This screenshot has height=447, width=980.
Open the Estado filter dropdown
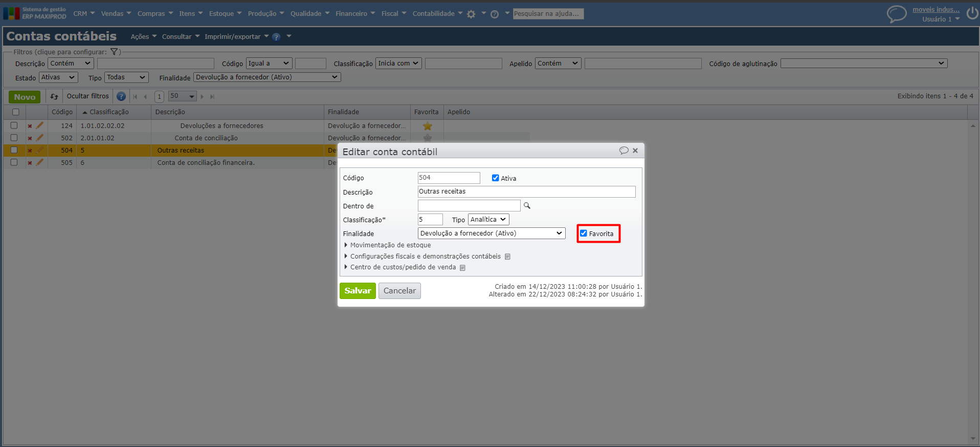pos(58,77)
